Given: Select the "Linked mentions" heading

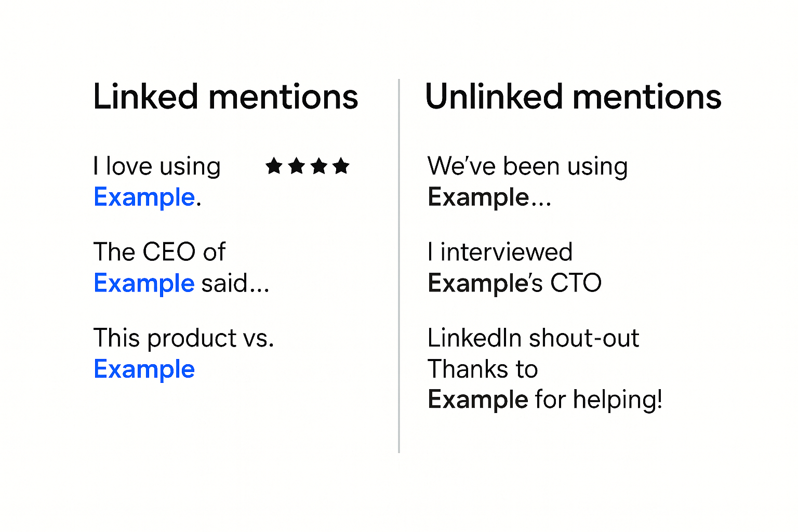Looking at the screenshot, I should pyautogui.click(x=225, y=97).
